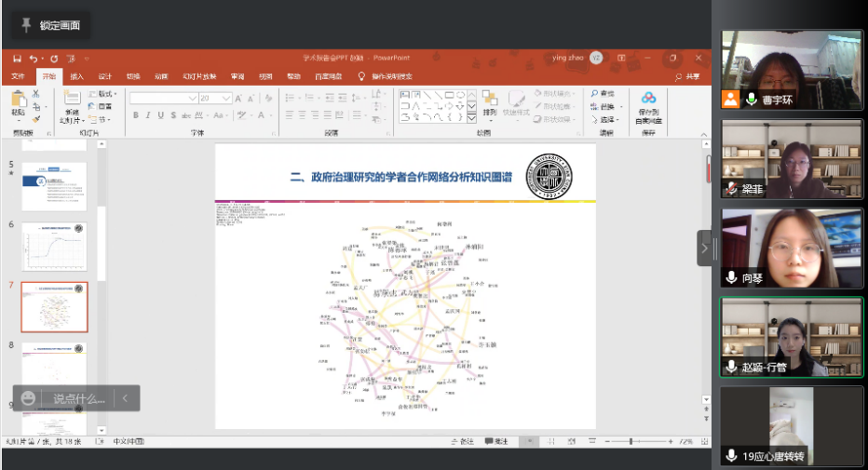Click the Share button in ribbon
The image size is (868, 470).
(x=687, y=76)
